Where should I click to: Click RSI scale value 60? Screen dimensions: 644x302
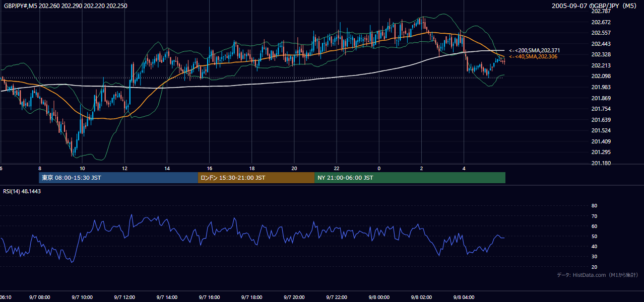594,226
